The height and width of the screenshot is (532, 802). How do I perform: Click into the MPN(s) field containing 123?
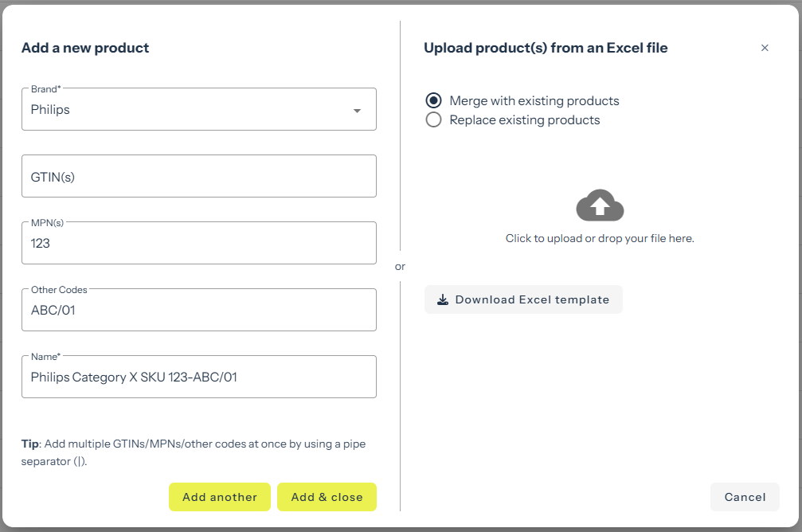[198, 244]
